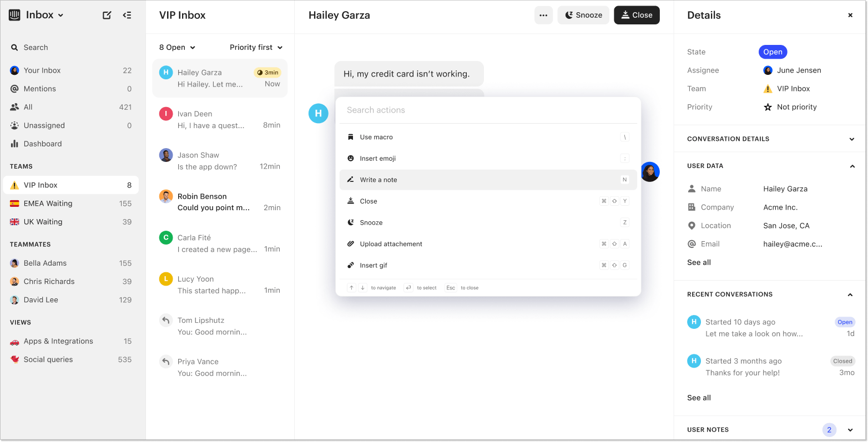868x442 pixels.
Task: Select the Use macro action
Action: coord(488,137)
